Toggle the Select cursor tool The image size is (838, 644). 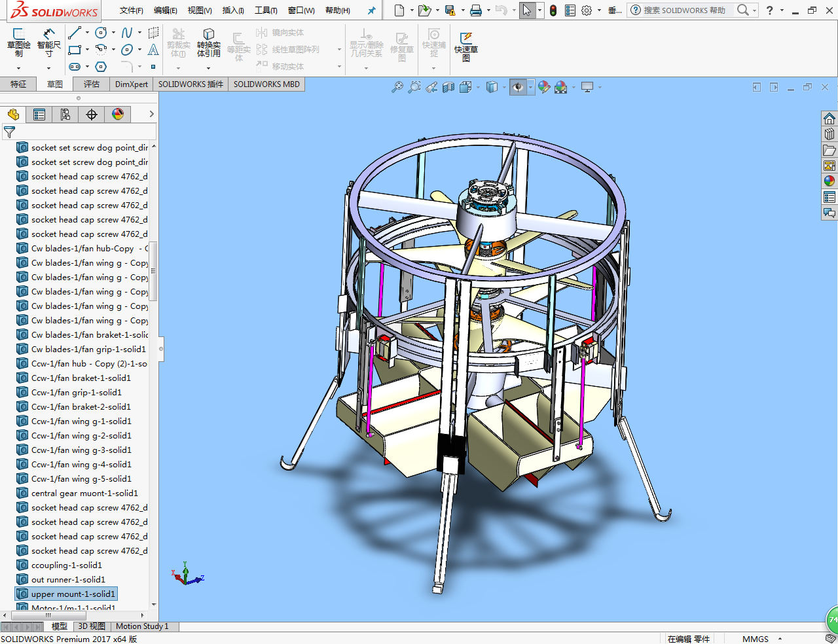click(527, 10)
